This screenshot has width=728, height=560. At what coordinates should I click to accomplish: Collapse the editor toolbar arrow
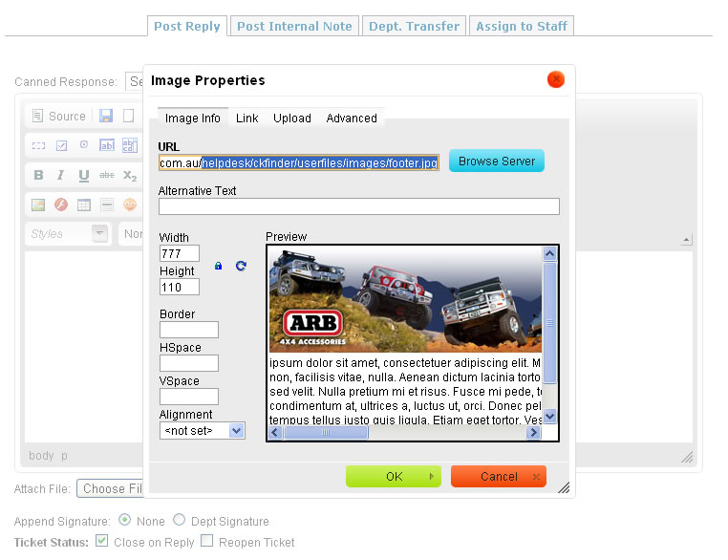click(x=686, y=240)
